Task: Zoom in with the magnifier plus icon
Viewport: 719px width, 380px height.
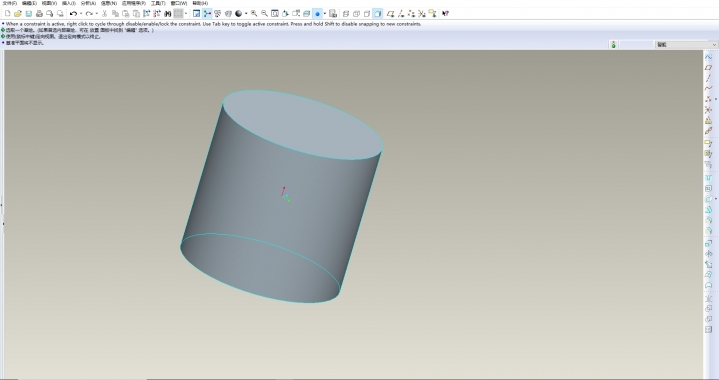Action: pos(254,14)
